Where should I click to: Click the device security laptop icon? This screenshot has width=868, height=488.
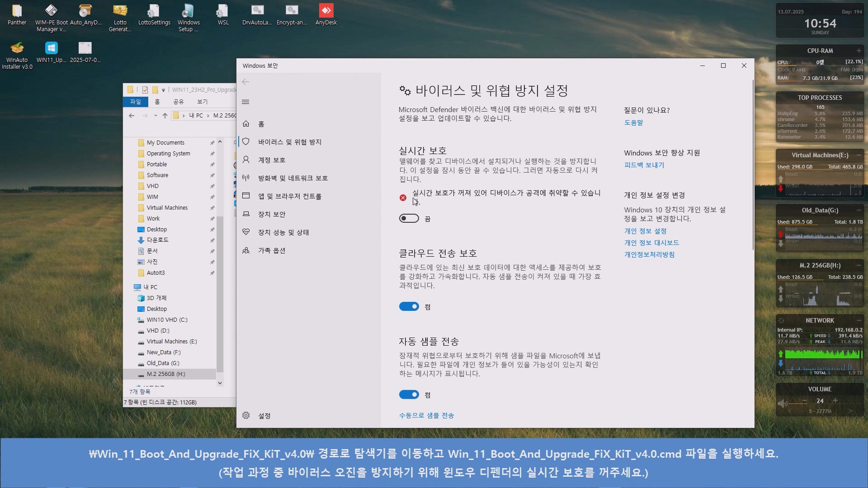click(246, 214)
